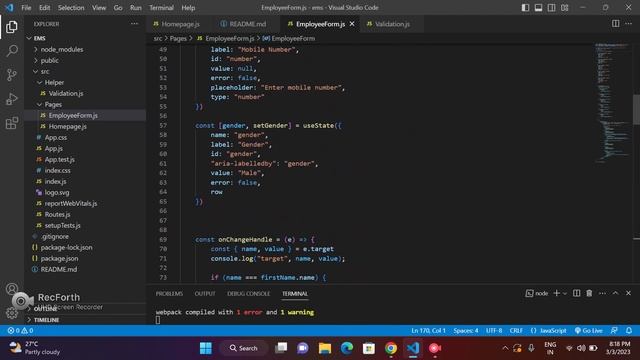Open the Source Control view

12,75
